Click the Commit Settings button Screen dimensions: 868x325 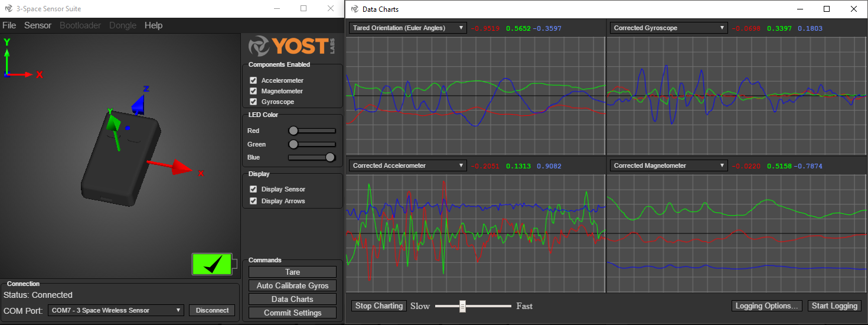click(292, 313)
